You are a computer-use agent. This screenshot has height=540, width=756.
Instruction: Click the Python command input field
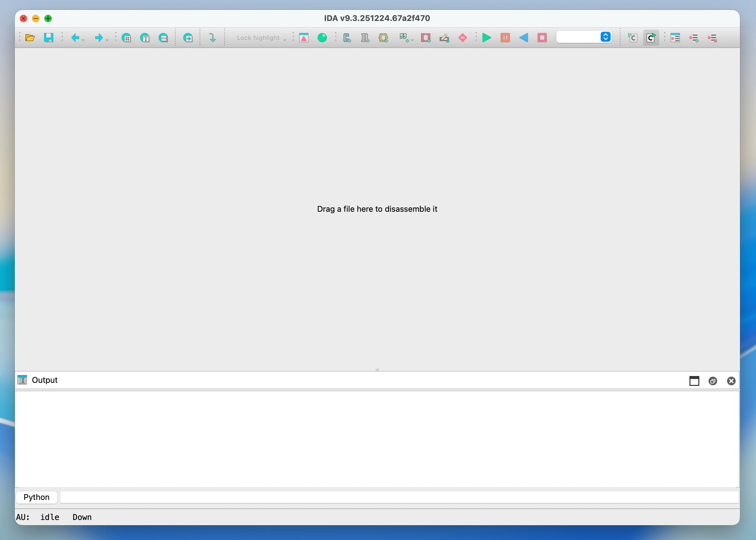pos(399,497)
